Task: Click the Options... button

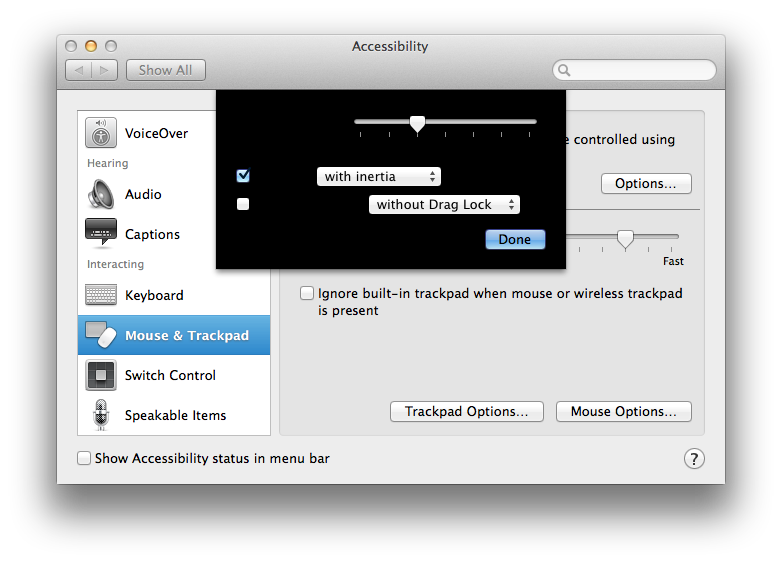Action: [646, 184]
